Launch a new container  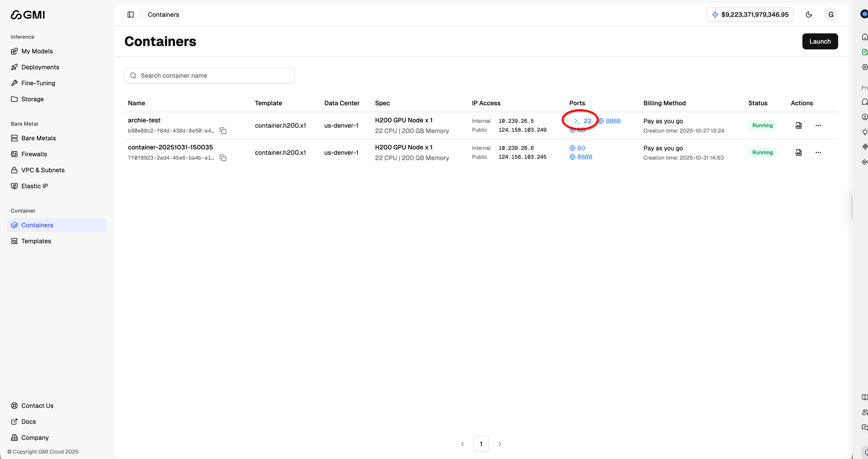[x=820, y=41]
